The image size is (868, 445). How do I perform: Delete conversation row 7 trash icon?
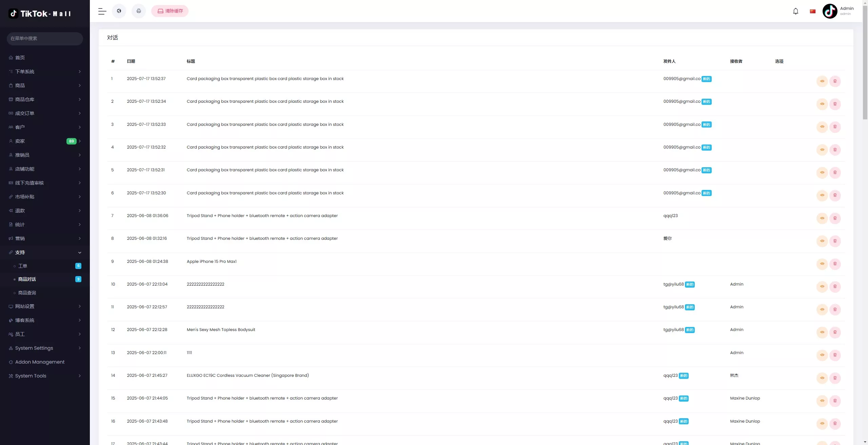click(835, 218)
